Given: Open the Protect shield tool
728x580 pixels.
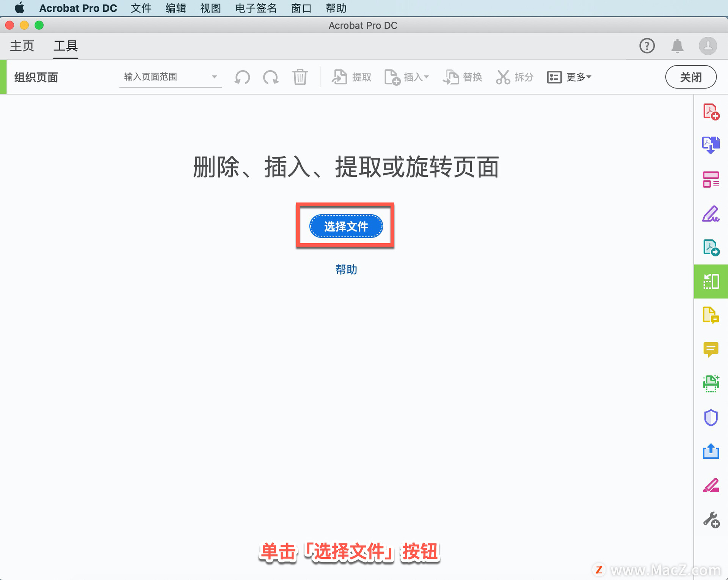Looking at the screenshot, I should (711, 418).
